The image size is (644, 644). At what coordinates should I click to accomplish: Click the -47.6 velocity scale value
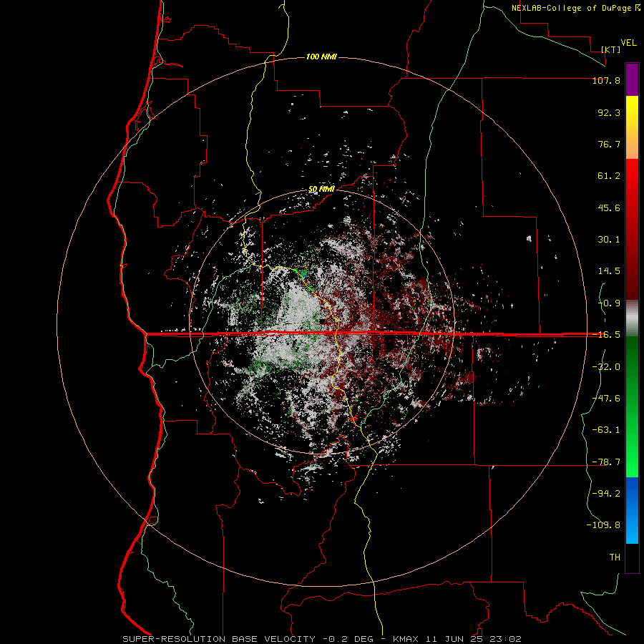(x=606, y=399)
